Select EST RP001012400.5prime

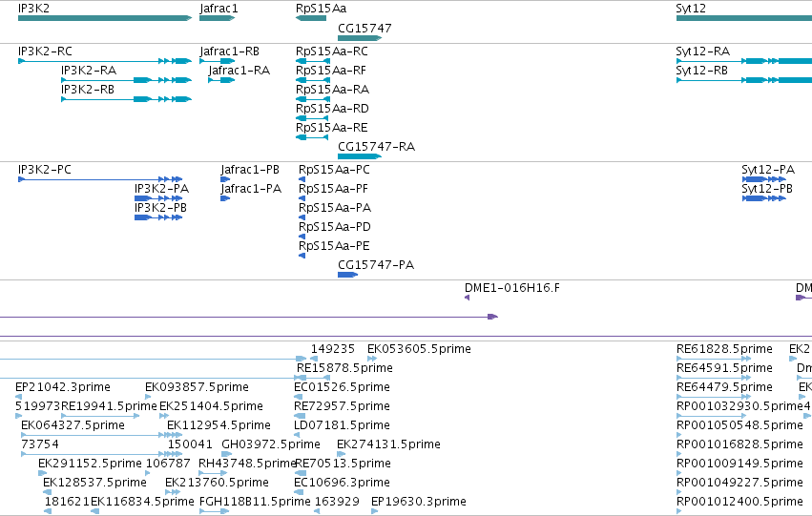tap(679, 511)
